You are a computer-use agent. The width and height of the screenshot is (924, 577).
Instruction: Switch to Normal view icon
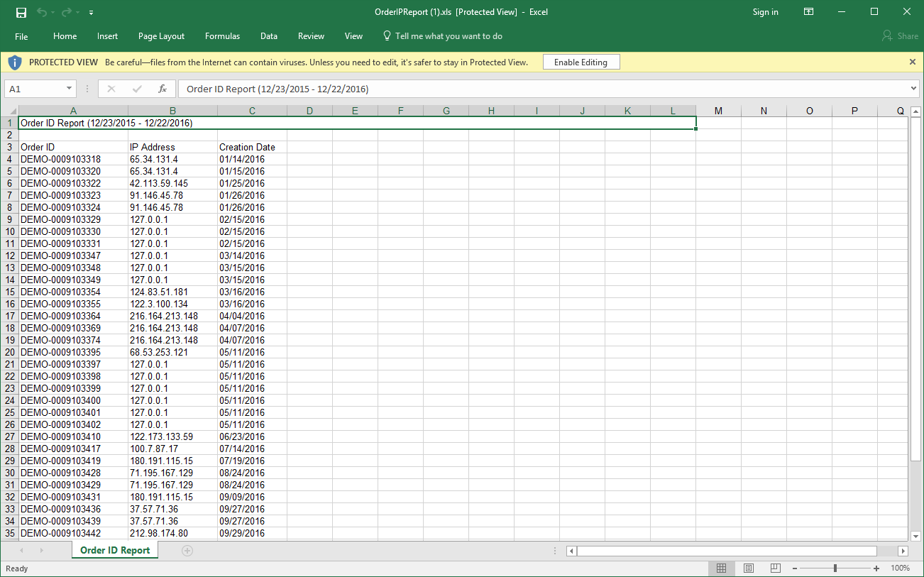(x=721, y=568)
